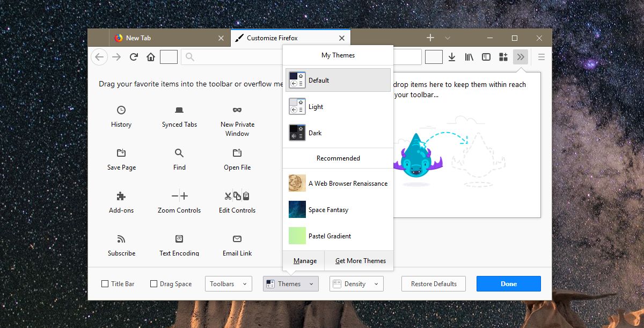Expand the list all tabs chevron
Viewport: 644px width, 328px height.
click(x=448, y=38)
